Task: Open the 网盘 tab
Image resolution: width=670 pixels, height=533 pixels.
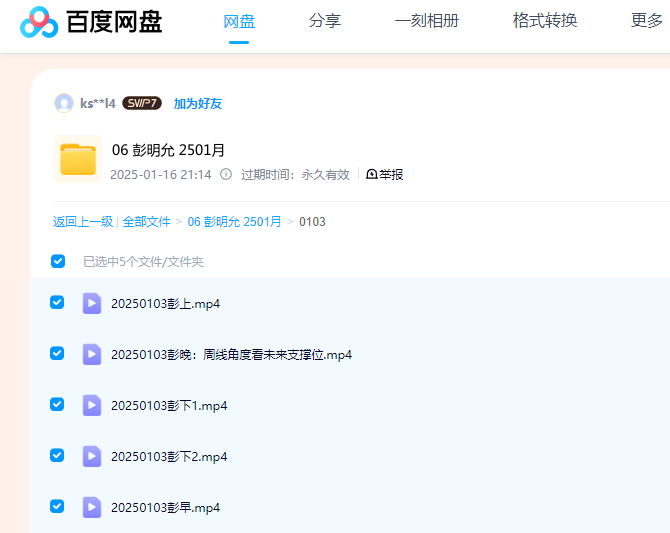Action: point(239,21)
